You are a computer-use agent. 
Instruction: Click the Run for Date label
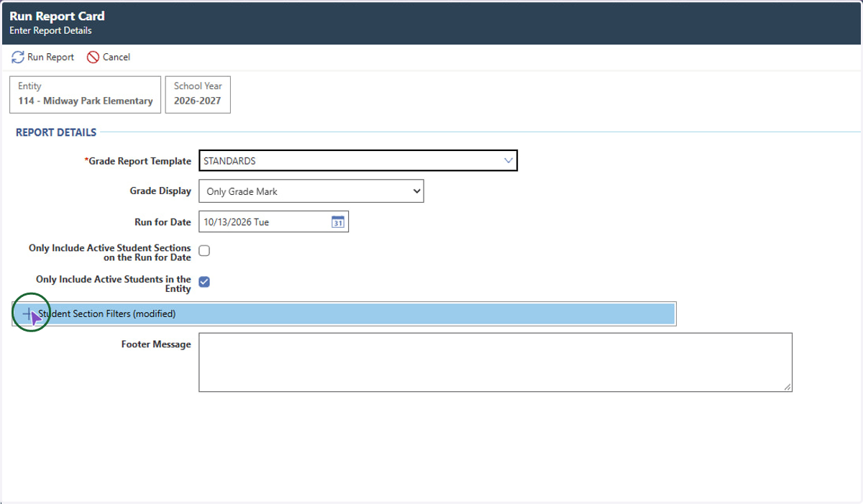(163, 222)
